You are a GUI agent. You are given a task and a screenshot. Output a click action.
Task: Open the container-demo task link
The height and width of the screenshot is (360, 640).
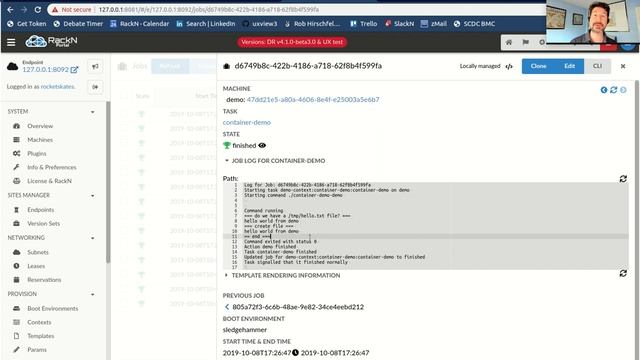pyautogui.click(x=247, y=122)
